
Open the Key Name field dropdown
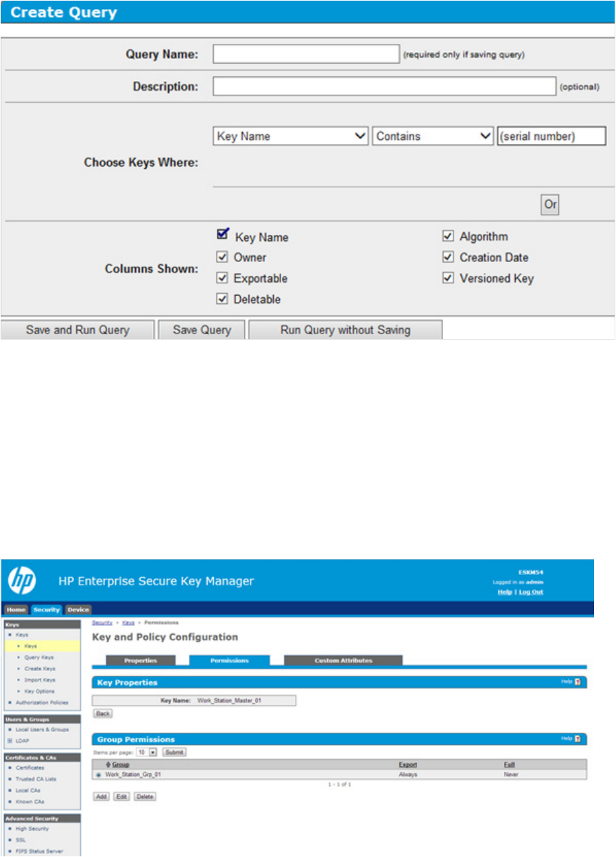click(291, 136)
